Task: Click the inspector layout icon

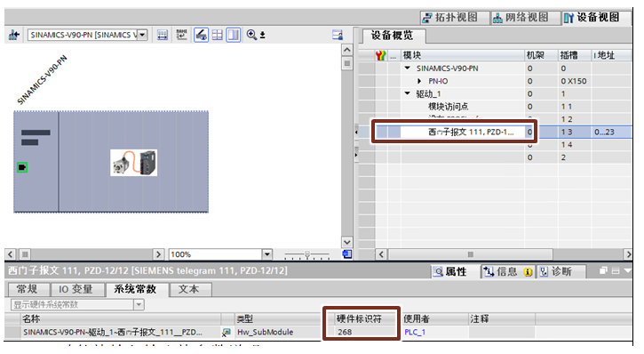Action: tap(616, 270)
